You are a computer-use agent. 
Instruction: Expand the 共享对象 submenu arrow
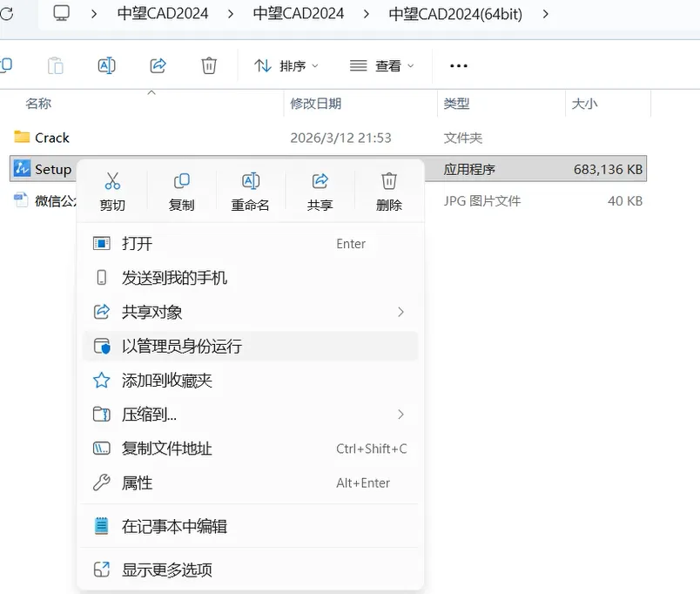[x=400, y=312]
